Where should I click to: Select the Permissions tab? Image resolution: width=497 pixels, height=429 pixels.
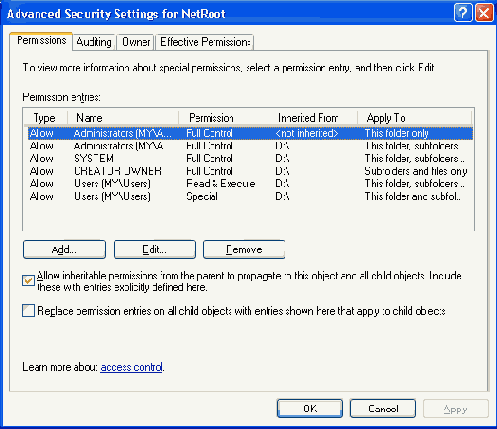pyautogui.click(x=41, y=41)
